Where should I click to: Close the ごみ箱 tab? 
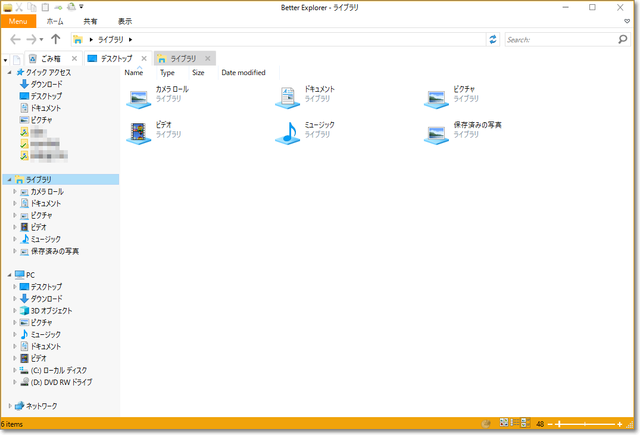tap(77, 59)
